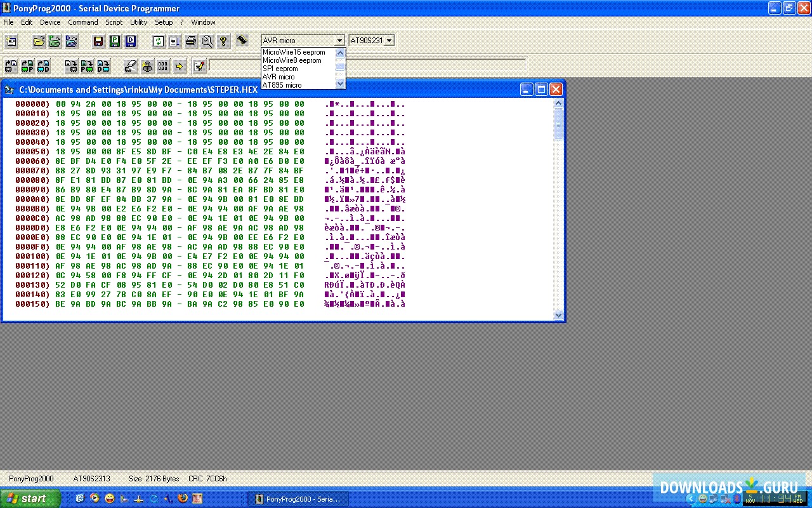
Task: Click the Read Program memory icon
Action: click(27, 65)
